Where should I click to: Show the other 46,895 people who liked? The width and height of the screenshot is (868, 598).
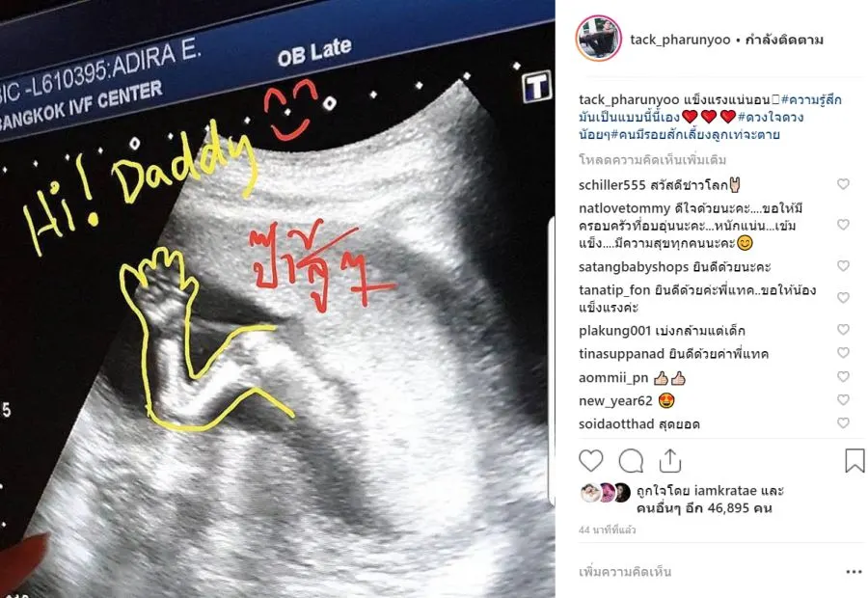pos(704,508)
